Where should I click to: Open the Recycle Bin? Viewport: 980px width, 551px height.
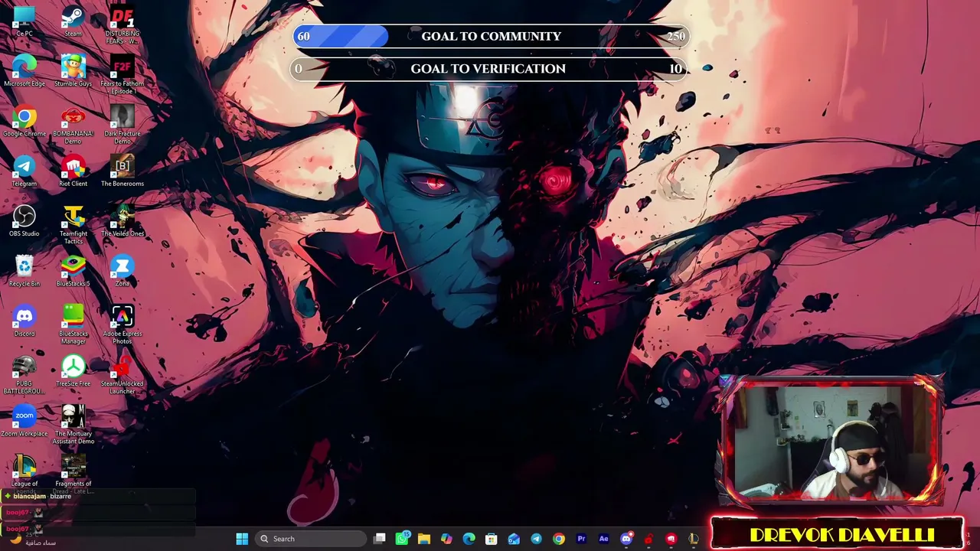click(24, 272)
